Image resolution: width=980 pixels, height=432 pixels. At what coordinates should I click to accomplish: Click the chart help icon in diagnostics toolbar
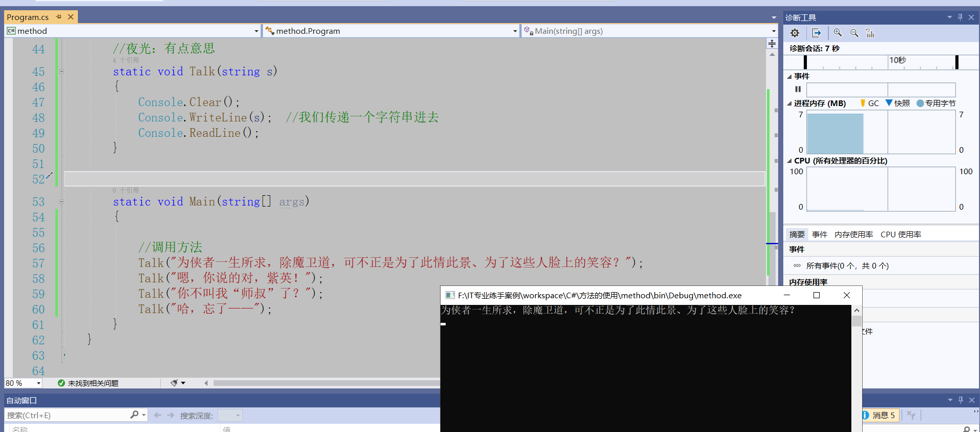[x=870, y=33]
